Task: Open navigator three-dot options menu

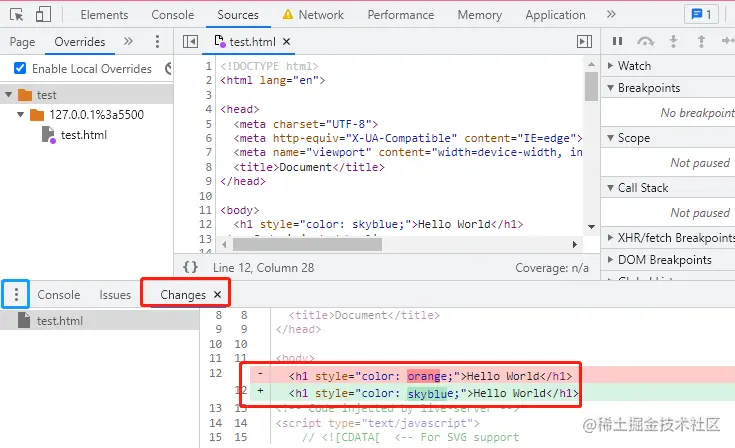Action: coord(157,42)
